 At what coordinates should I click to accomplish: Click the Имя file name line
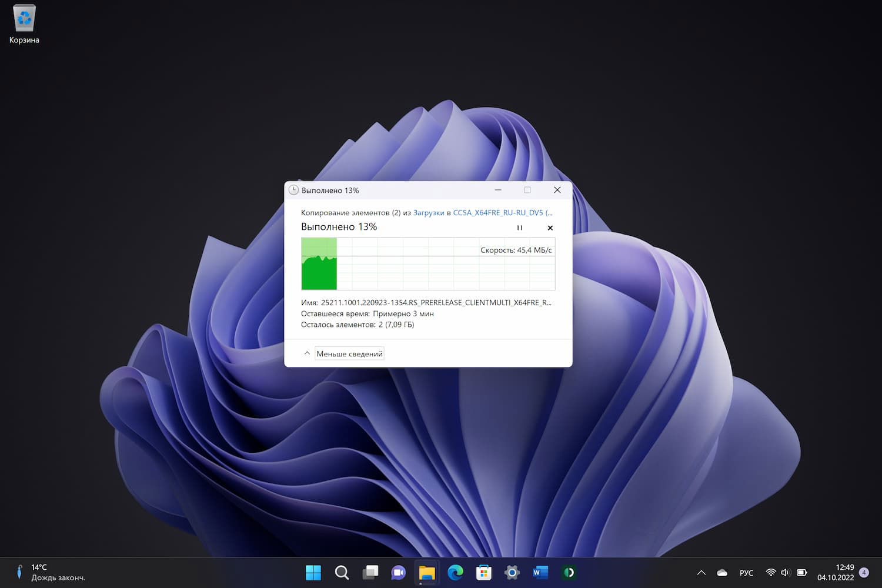[426, 303]
